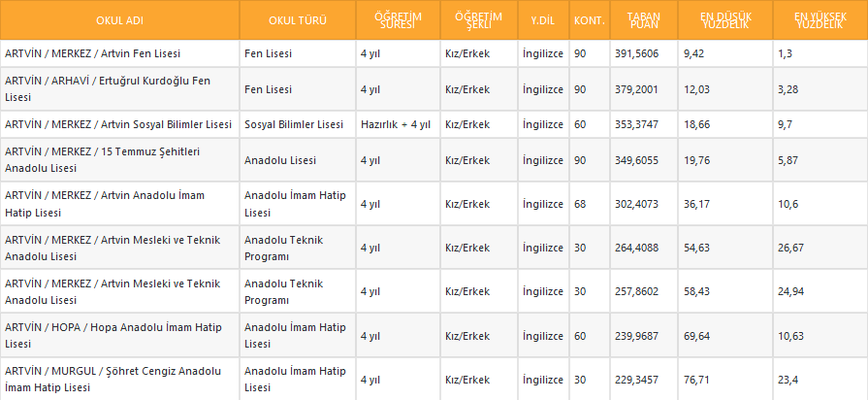This screenshot has height=400, width=868.
Task: Click the KONT. column header
Action: (589, 20)
